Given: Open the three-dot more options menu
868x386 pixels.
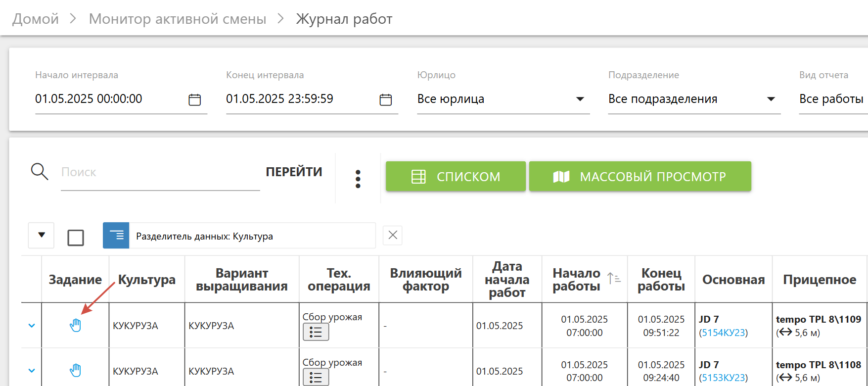Looking at the screenshot, I should (358, 179).
